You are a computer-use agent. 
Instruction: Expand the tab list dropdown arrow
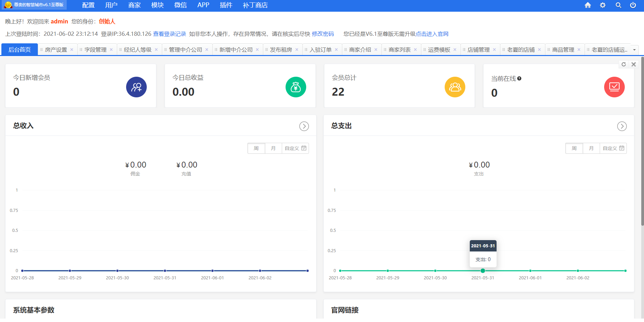point(634,50)
